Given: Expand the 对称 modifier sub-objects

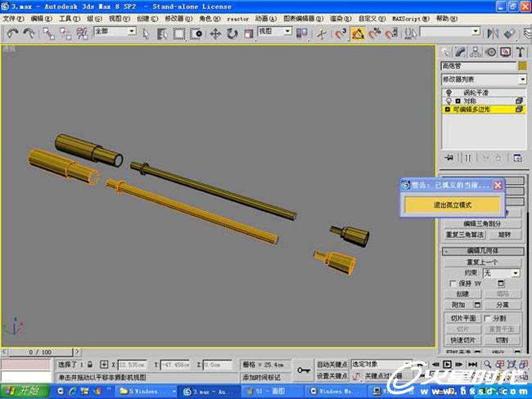Looking at the screenshot, I should [x=458, y=101].
